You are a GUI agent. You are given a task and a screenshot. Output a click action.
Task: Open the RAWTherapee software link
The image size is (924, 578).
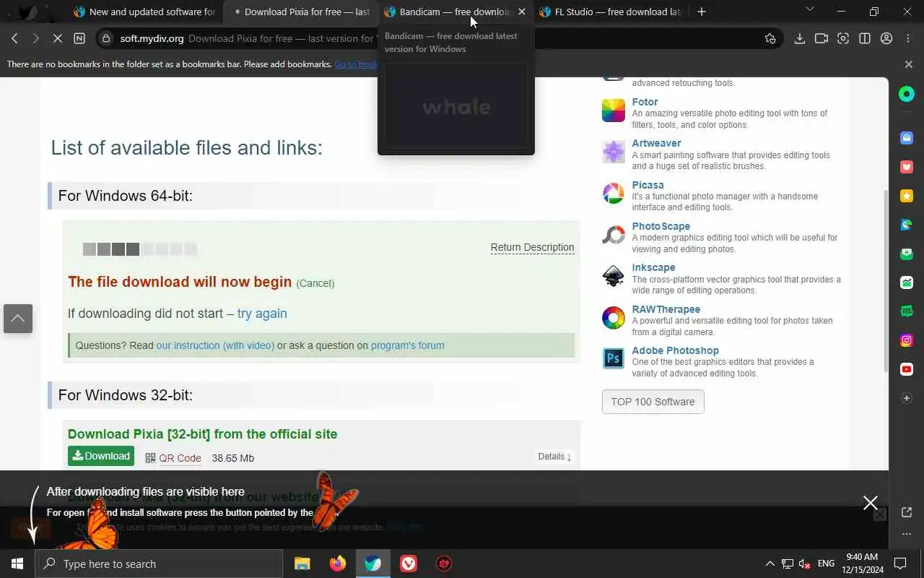coord(666,309)
